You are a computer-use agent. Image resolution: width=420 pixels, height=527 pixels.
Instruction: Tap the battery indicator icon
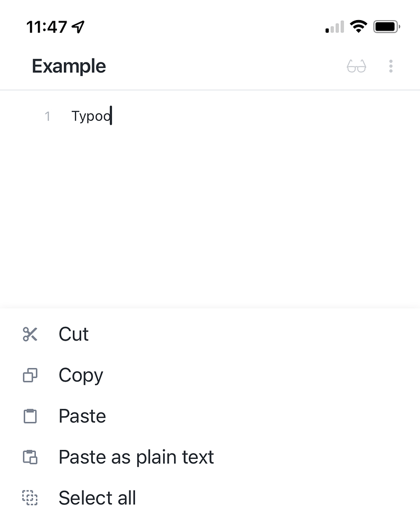(387, 26)
